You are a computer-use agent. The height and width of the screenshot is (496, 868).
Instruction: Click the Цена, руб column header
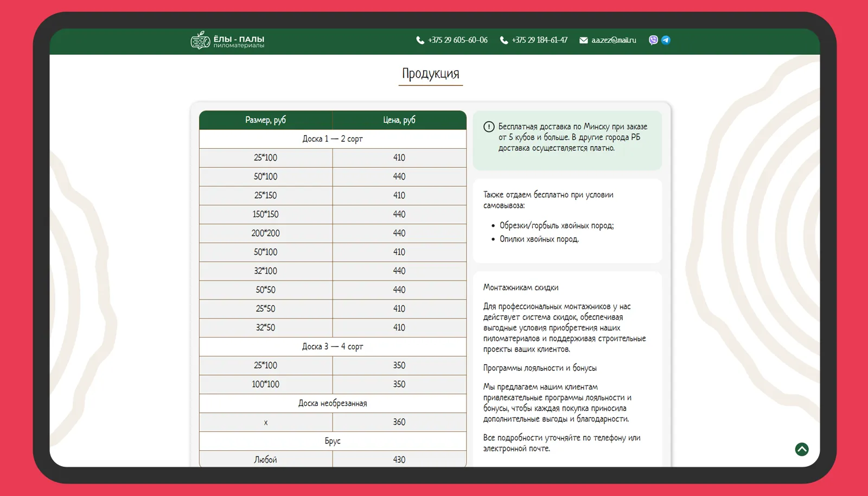pos(399,120)
